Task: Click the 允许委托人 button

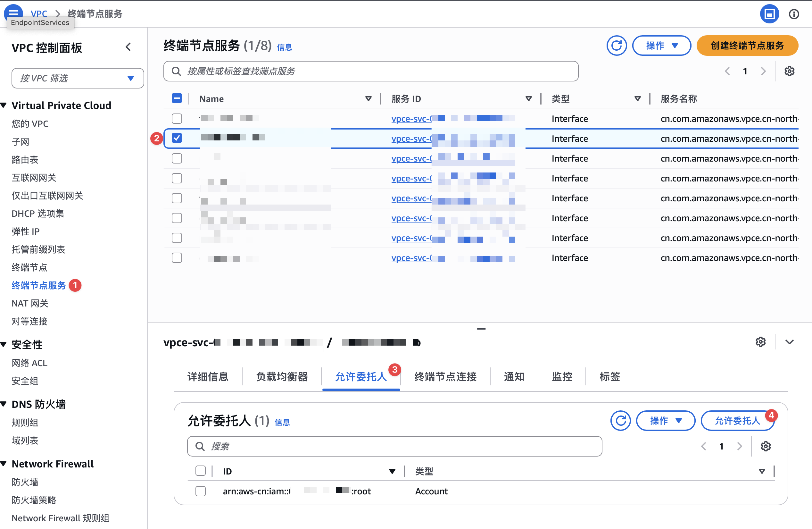Action: coord(738,420)
